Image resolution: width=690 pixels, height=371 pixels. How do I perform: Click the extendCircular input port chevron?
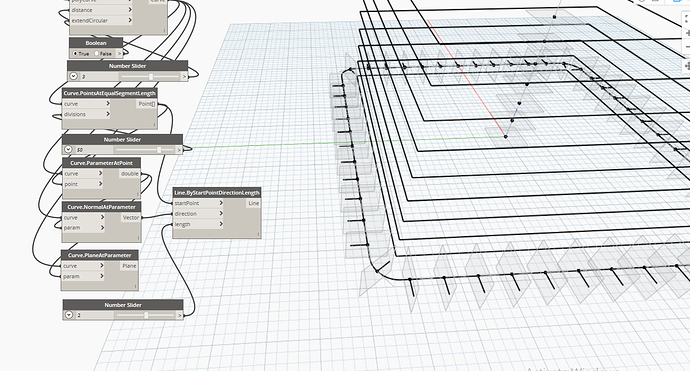pyautogui.click(x=130, y=20)
